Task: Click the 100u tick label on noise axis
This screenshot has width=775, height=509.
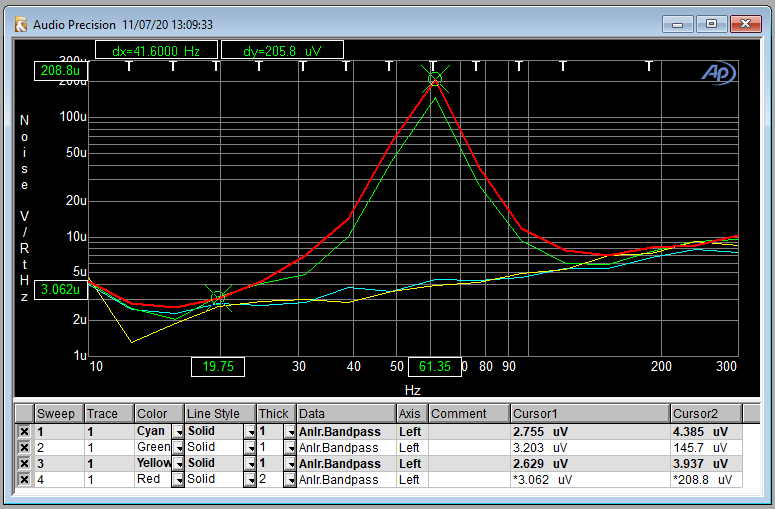Action: pyautogui.click(x=73, y=117)
